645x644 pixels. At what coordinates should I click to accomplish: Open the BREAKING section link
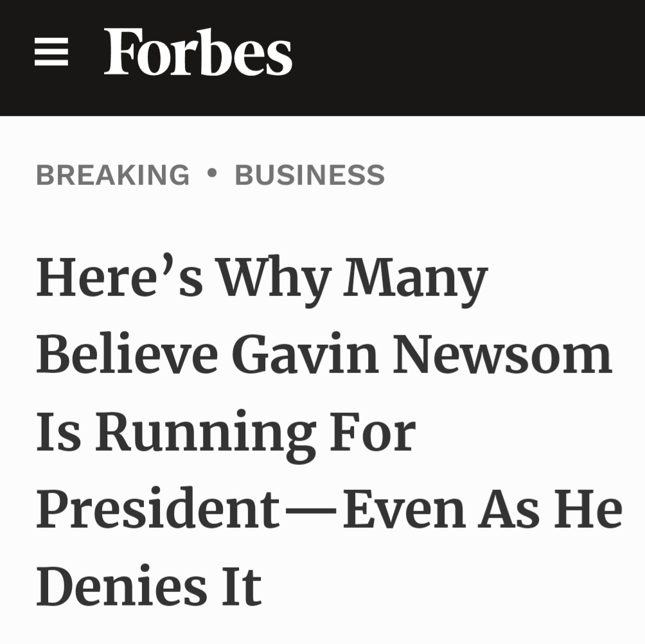coord(113,175)
